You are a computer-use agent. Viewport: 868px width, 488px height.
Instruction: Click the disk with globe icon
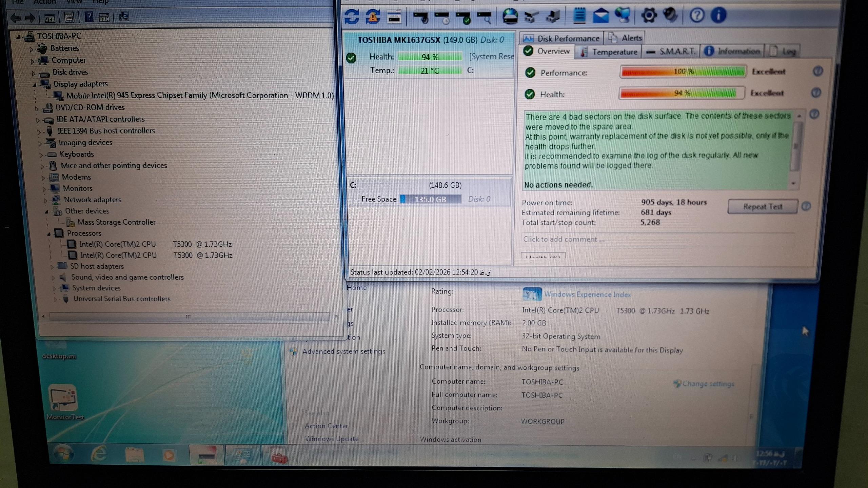tap(510, 16)
